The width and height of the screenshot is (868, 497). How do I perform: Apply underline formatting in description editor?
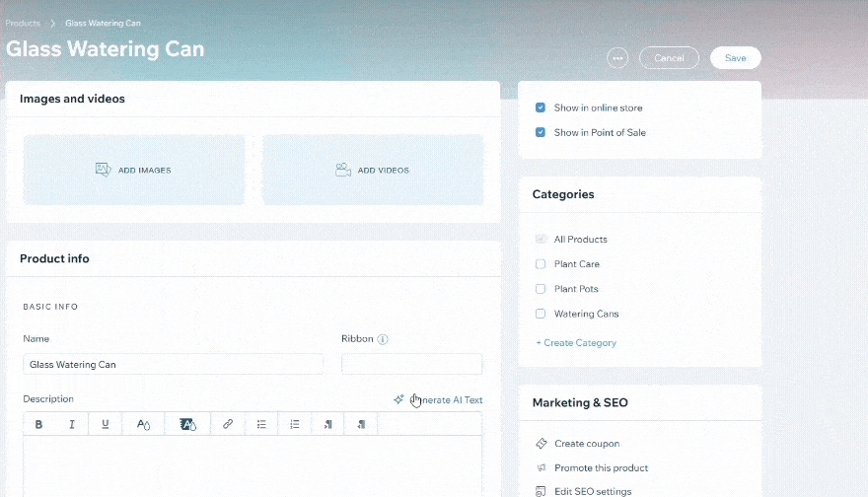point(106,424)
